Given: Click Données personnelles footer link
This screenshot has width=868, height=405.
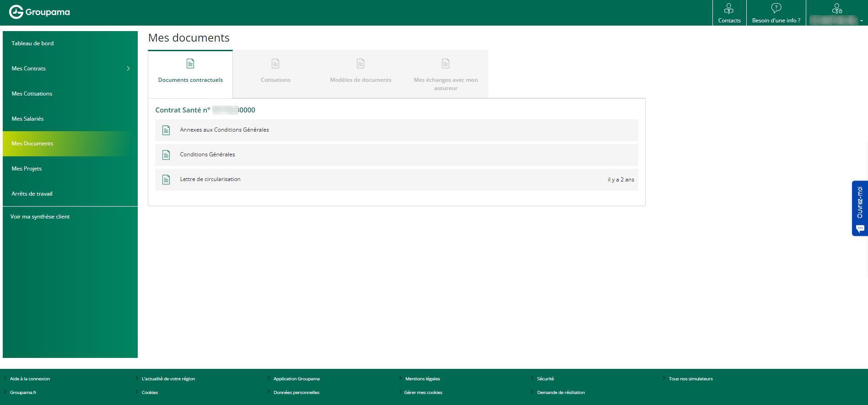Looking at the screenshot, I should [297, 393].
